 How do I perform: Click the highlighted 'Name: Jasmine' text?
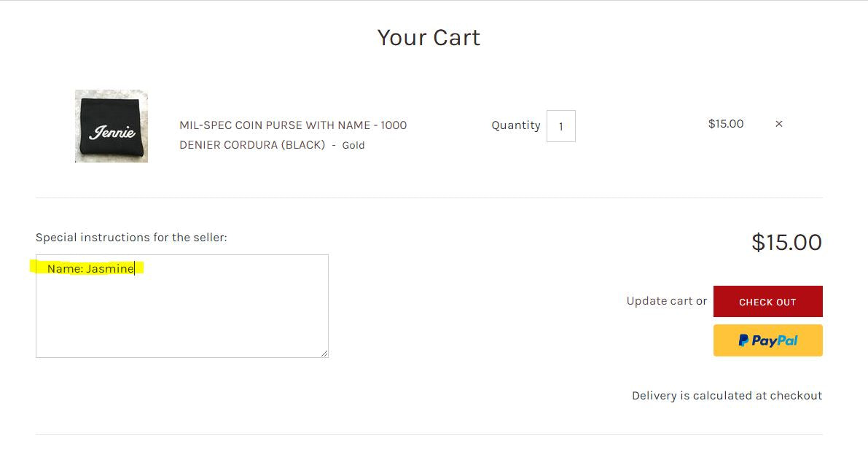tap(90, 269)
